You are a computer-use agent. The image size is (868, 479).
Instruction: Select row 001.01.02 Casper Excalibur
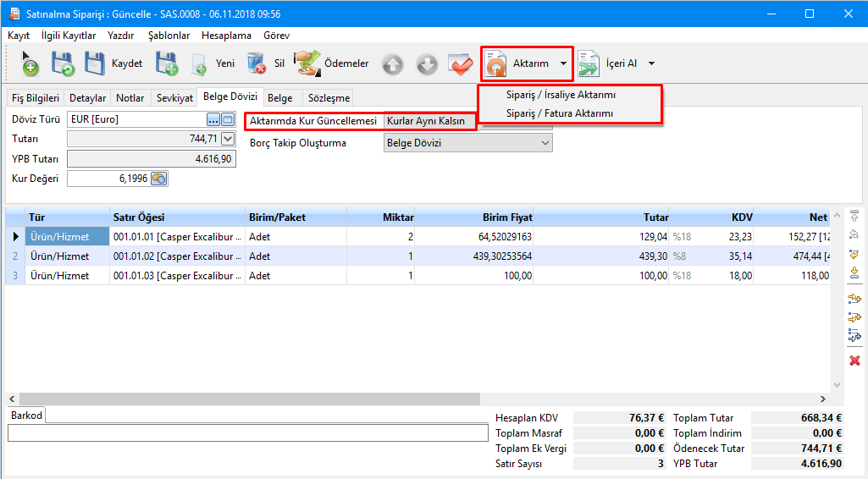pos(177,256)
